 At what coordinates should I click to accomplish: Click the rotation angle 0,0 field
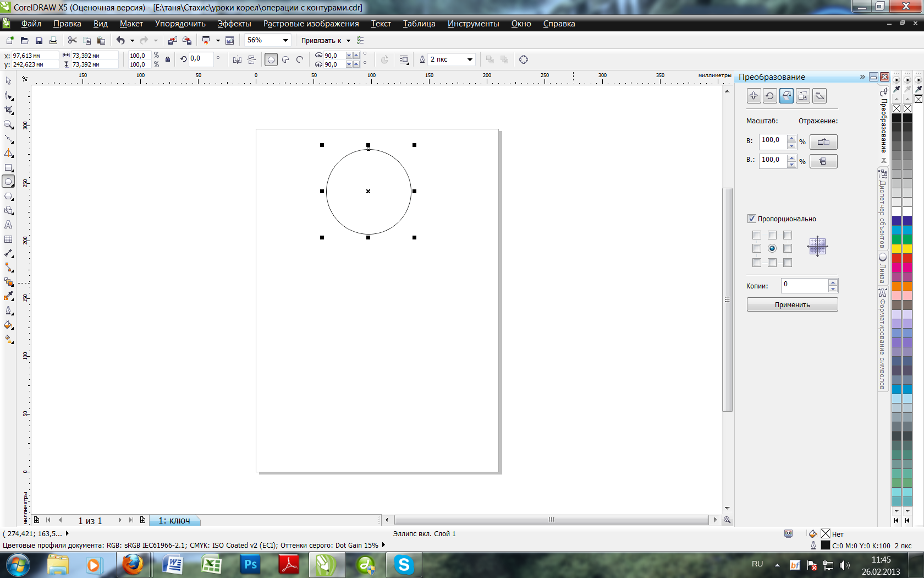pos(201,59)
